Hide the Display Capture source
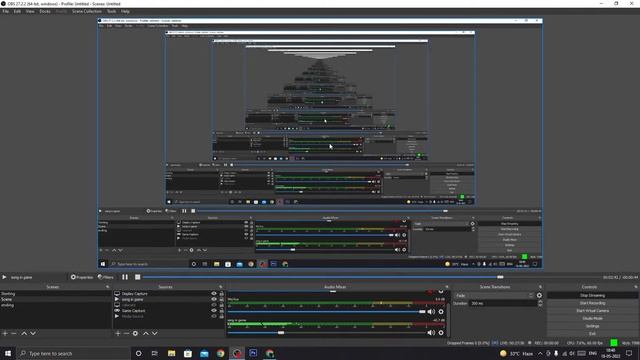The height and width of the screenshot is (360, 640). 214,293
